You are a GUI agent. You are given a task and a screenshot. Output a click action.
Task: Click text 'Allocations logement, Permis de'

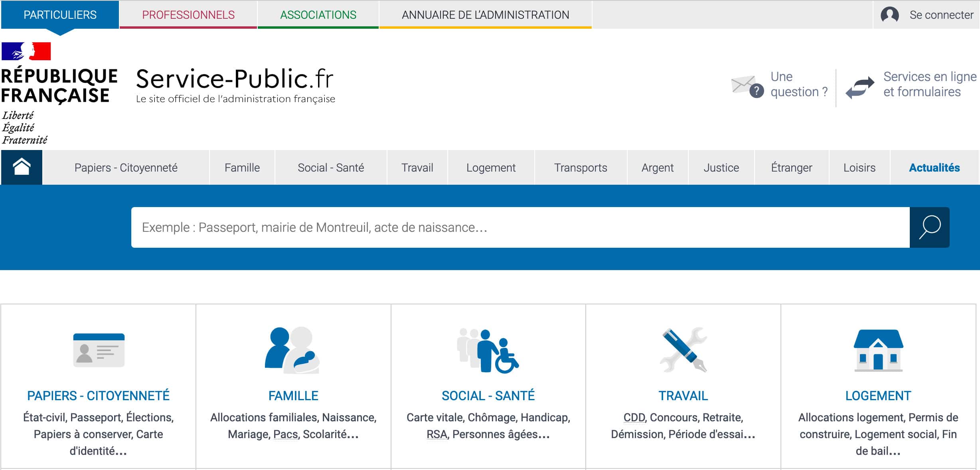pyautogui.click(x=878, y=417)
